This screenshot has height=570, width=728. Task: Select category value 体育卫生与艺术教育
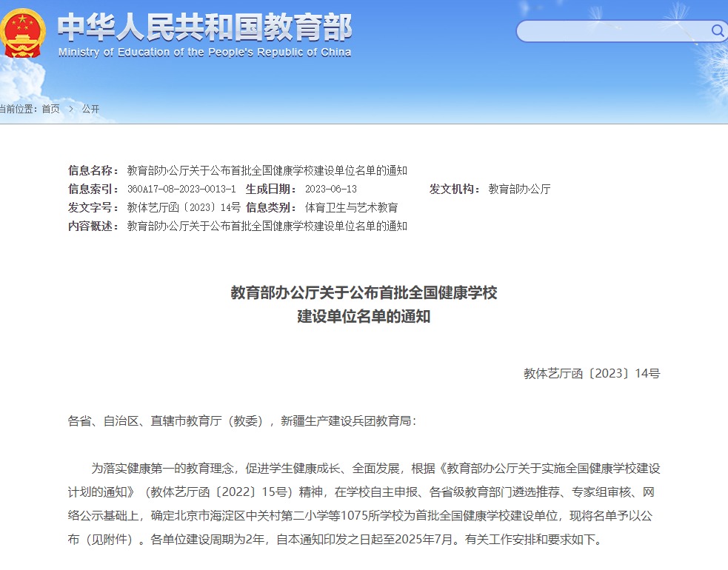click(x=351, y=207)
